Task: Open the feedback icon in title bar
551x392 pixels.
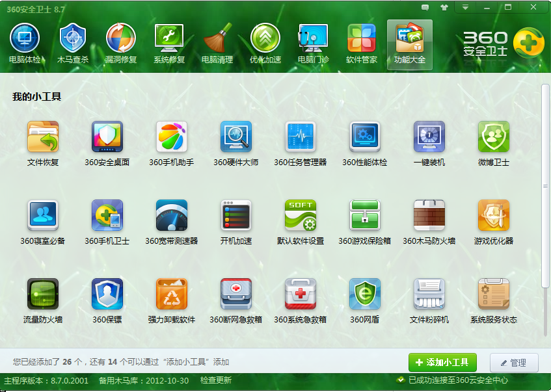Action: [x=425, y=7]
